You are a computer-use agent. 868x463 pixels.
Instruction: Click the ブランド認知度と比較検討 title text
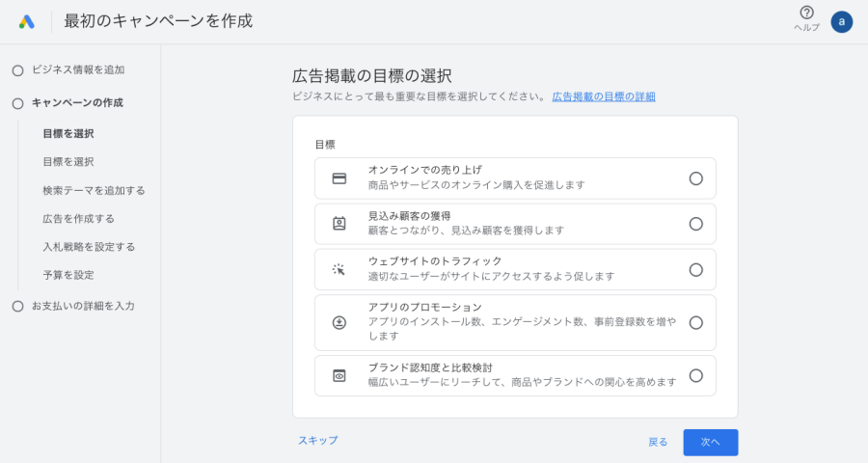point(430,368)
